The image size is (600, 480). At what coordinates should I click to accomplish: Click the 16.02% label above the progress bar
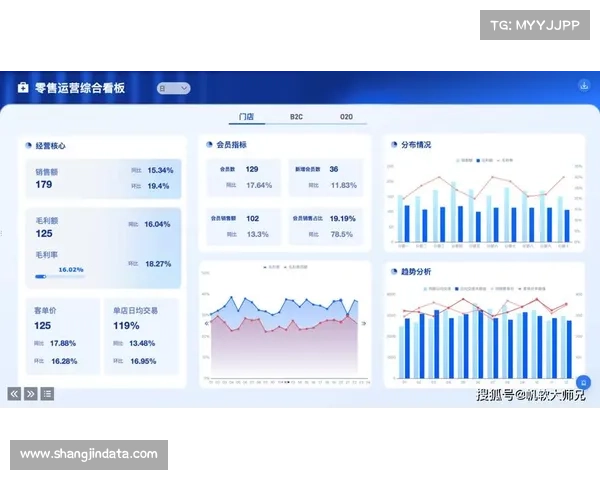tap(71, 269)
